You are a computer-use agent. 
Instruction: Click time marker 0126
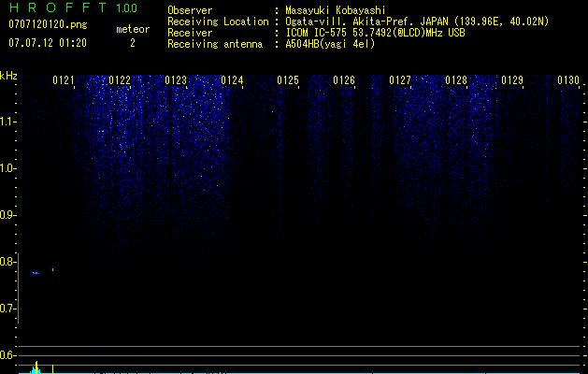(x=344, y=79)
